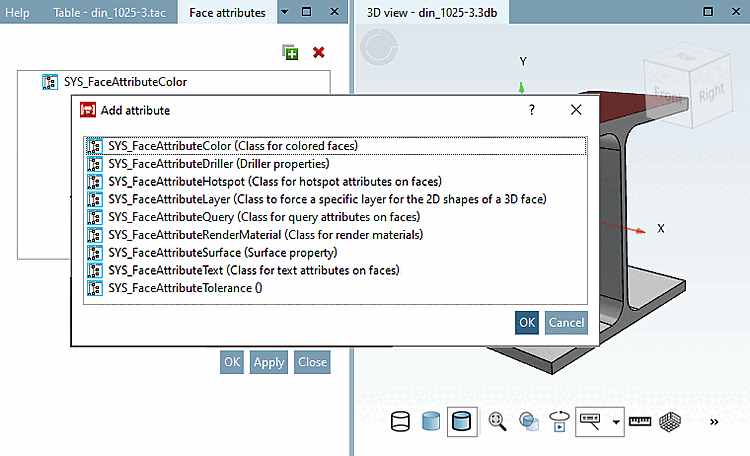Click icon beside SYS_FaceAttributeHotspot row
Image resolution: width=750 pixels, height=456 pixels.
95,182
